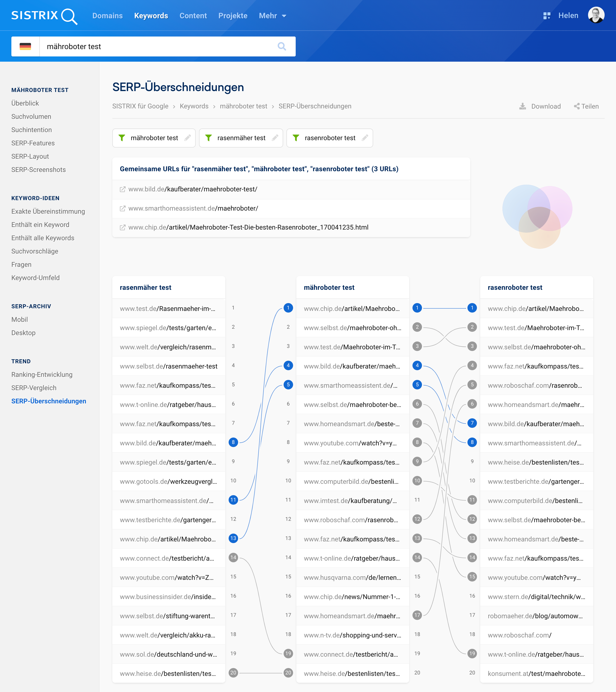
Task: Expand the Mehr dropdown menu
Action: point(272,16)
